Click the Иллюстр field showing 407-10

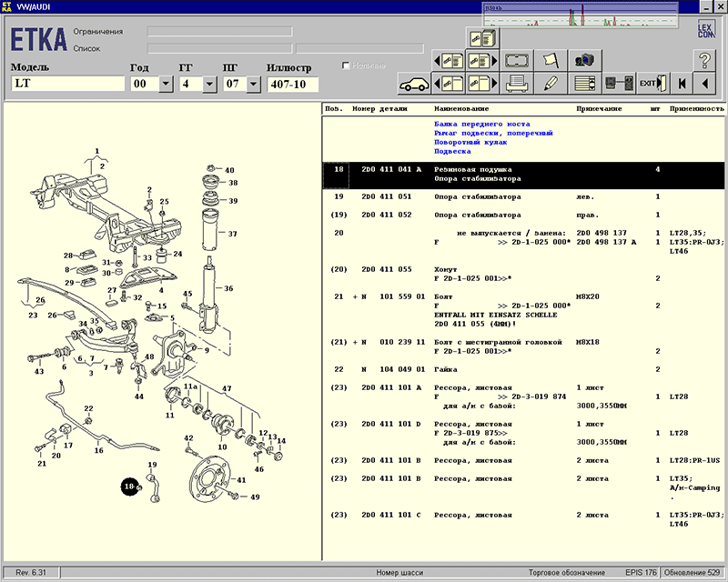(x=292, y=84)
